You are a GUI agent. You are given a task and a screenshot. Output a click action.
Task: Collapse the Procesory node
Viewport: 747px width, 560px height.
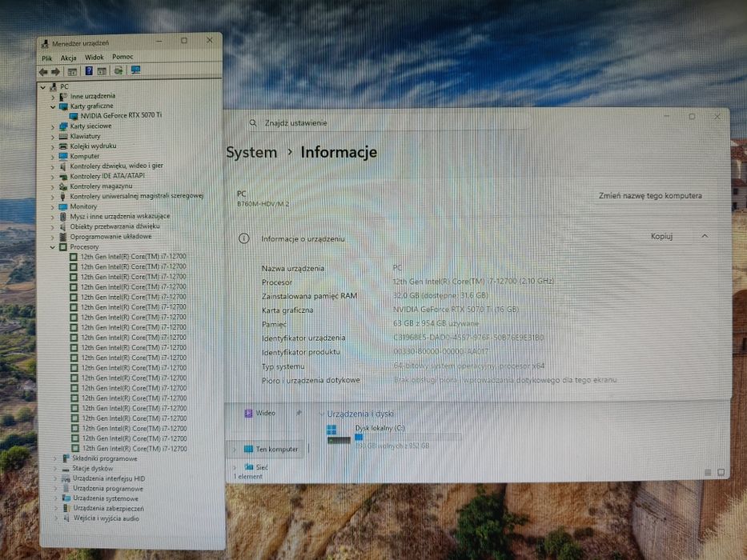tap(53, 247)
